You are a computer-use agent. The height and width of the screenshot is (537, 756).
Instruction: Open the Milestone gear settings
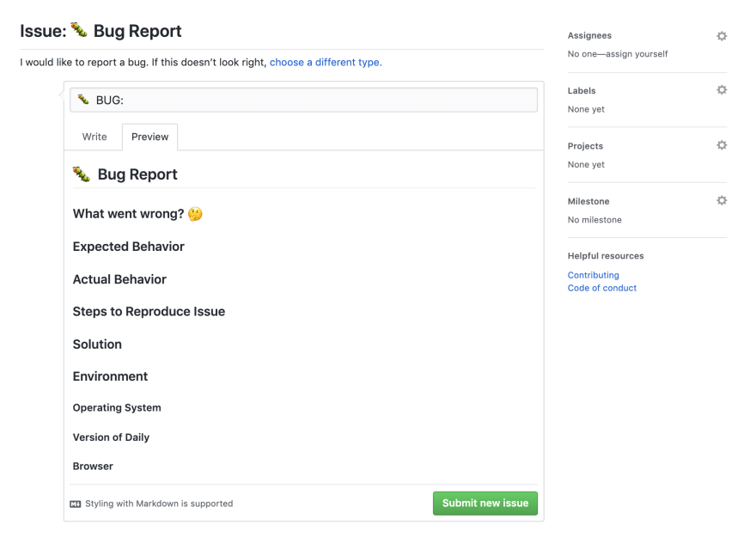coord(722,200)
